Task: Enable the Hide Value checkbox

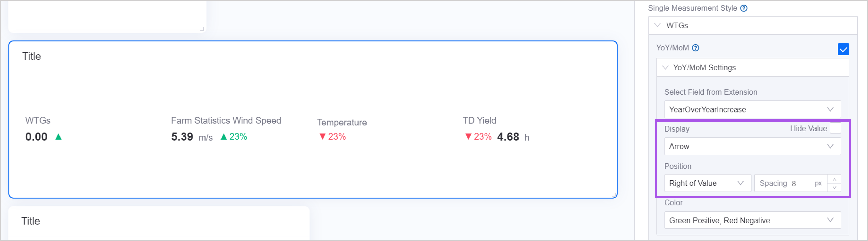Action: tap(835, 128)
